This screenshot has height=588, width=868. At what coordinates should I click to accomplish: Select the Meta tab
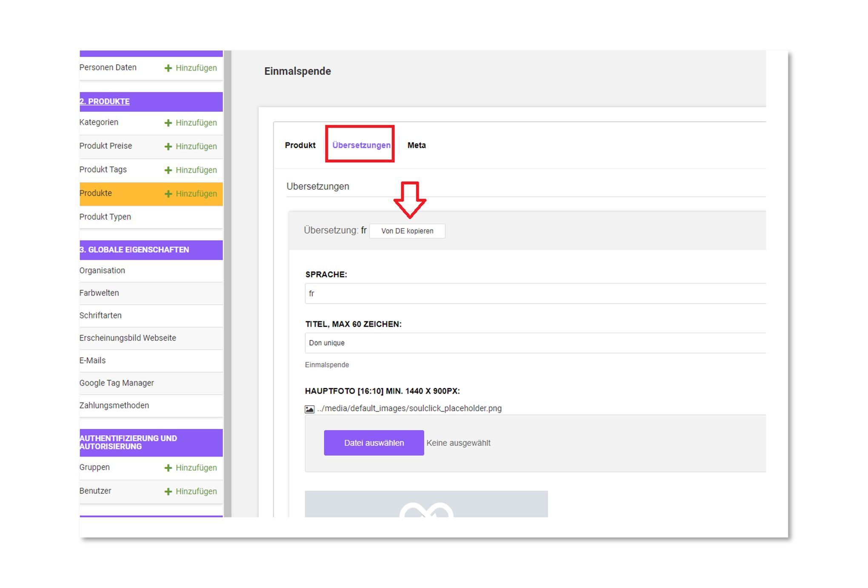[x=416, y=145]
